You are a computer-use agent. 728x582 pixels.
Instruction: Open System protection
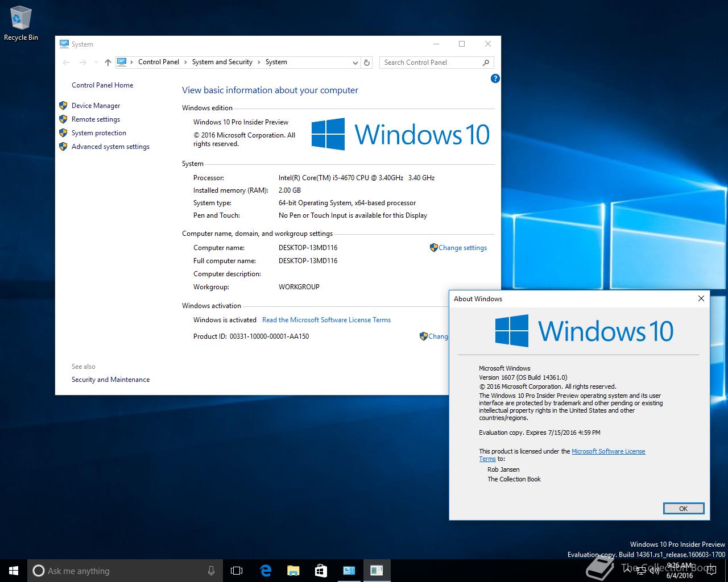pos(99,133)
